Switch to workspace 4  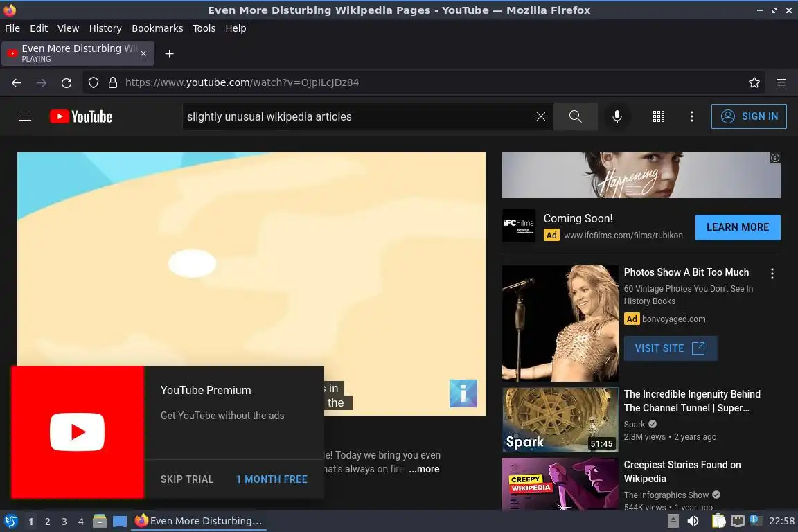(x=81, y=522)
